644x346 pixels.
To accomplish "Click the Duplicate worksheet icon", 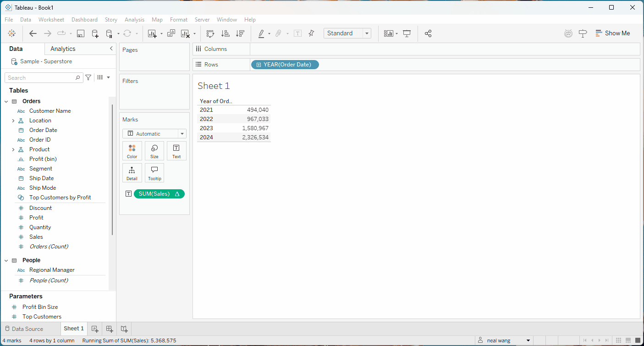I will [x=171, y=33].
